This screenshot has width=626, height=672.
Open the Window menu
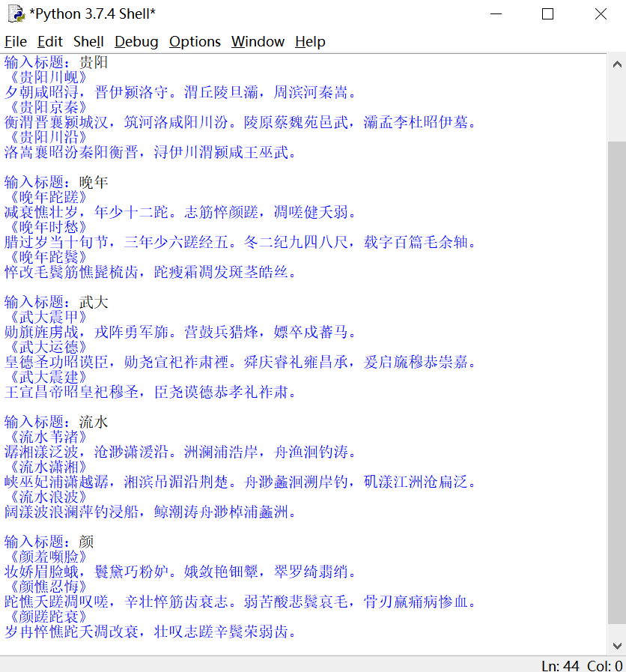click(x=258, y=41)
